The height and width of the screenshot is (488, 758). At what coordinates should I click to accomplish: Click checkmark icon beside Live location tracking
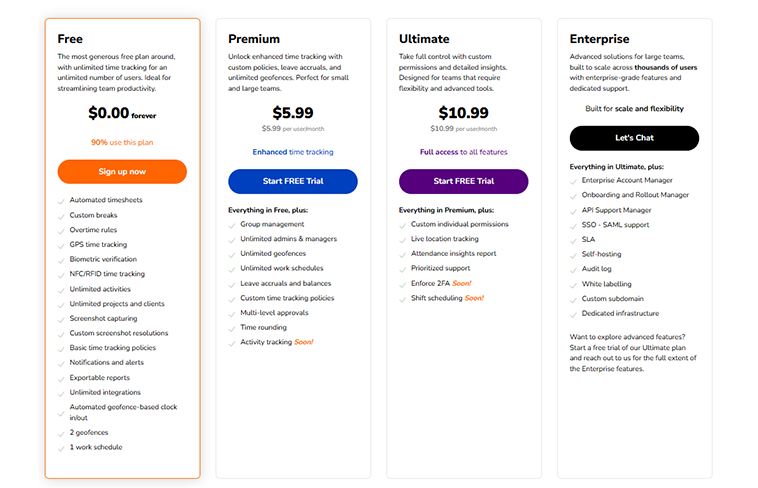[403, 239]
